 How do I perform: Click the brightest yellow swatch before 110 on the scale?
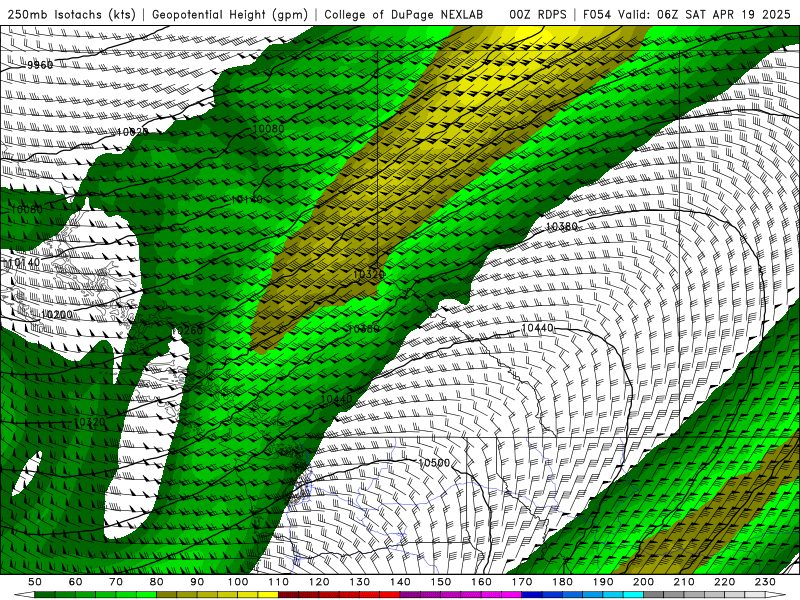tap(268, 595)
